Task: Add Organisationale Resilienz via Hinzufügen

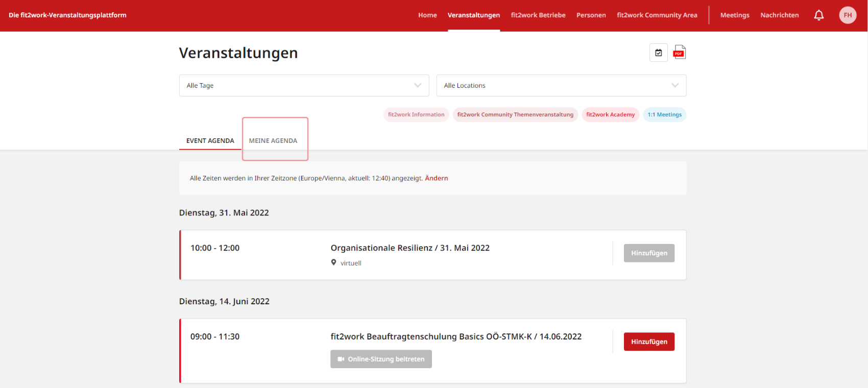Action: point(649,253)
